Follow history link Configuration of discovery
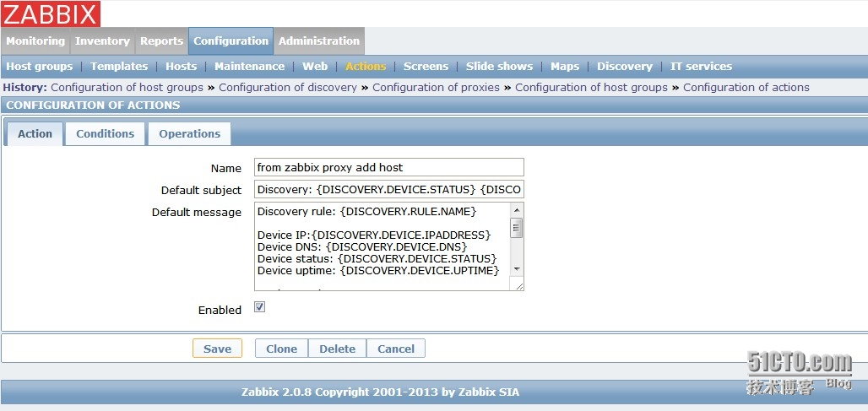This screenshot has height=411, width=868. pos(288,88)
